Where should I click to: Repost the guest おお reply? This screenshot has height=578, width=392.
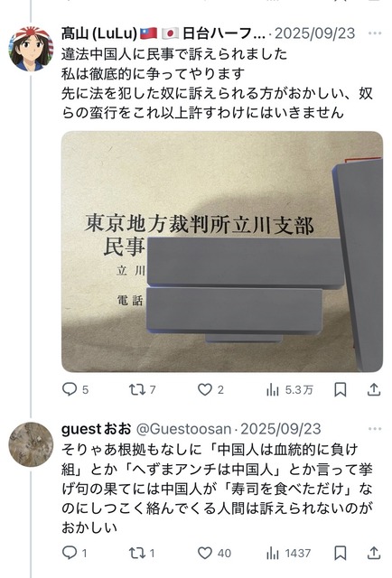[x=141, y=553]
